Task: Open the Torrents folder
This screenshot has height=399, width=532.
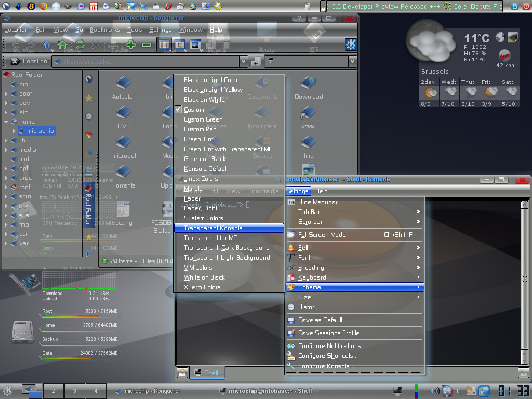Action: 124,177
